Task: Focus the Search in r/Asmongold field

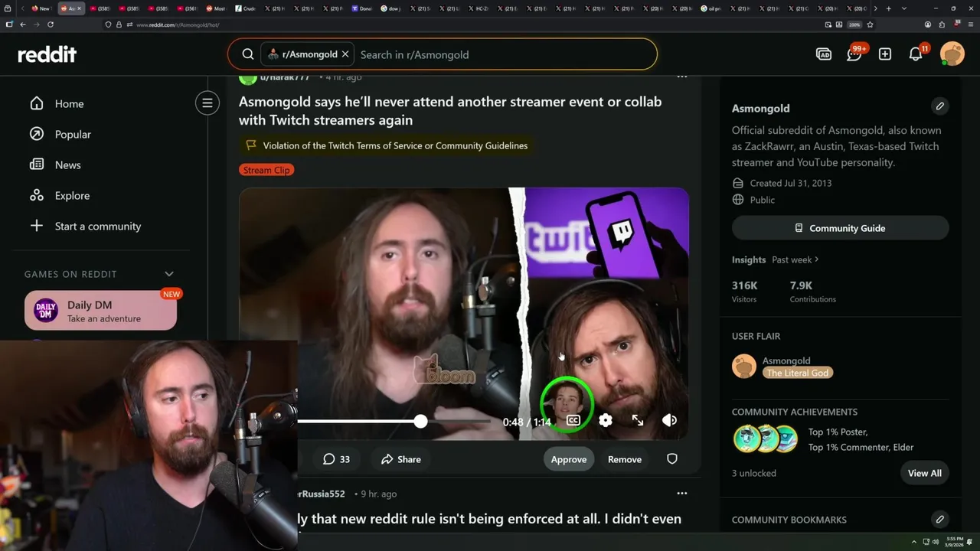Action: tap(505, 54)
